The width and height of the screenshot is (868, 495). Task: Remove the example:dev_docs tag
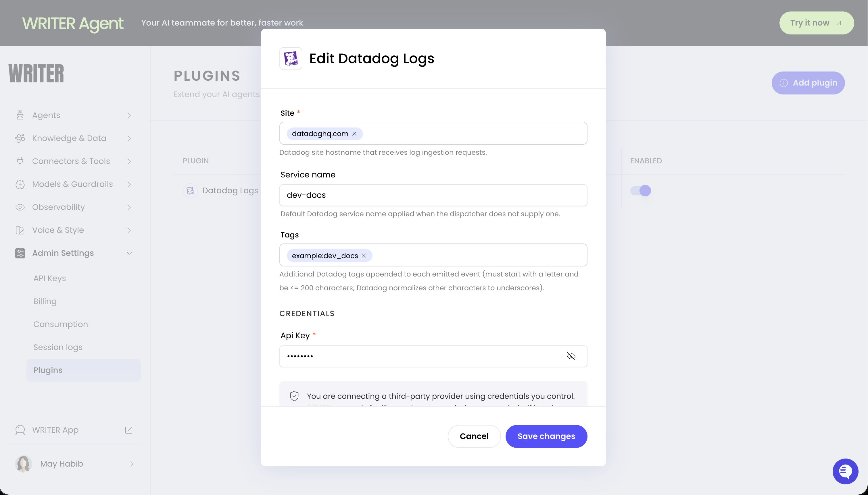pos(364,255)
